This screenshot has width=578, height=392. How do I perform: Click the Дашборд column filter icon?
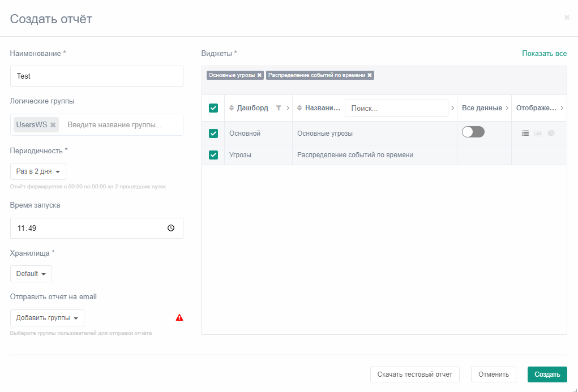point(279,108)
